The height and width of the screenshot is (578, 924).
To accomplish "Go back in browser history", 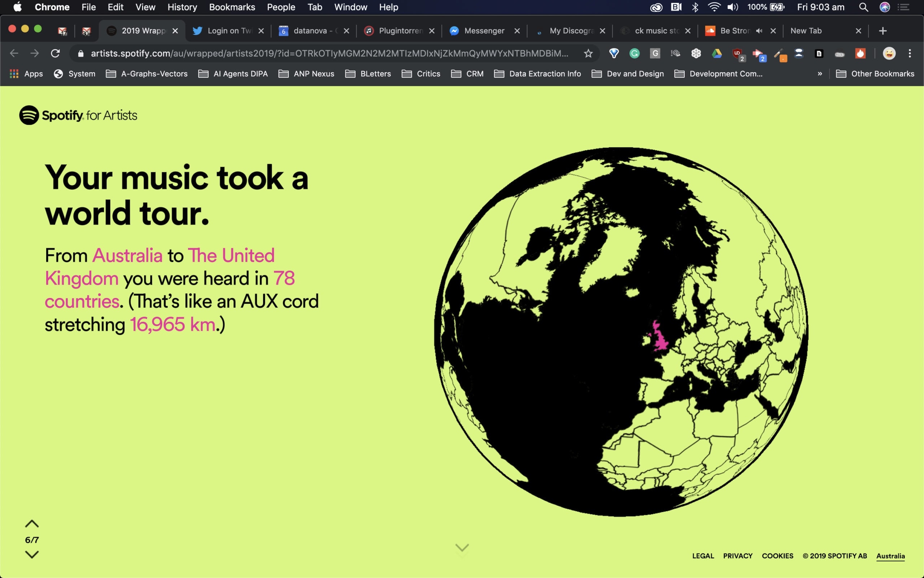I will click(14, 53).
